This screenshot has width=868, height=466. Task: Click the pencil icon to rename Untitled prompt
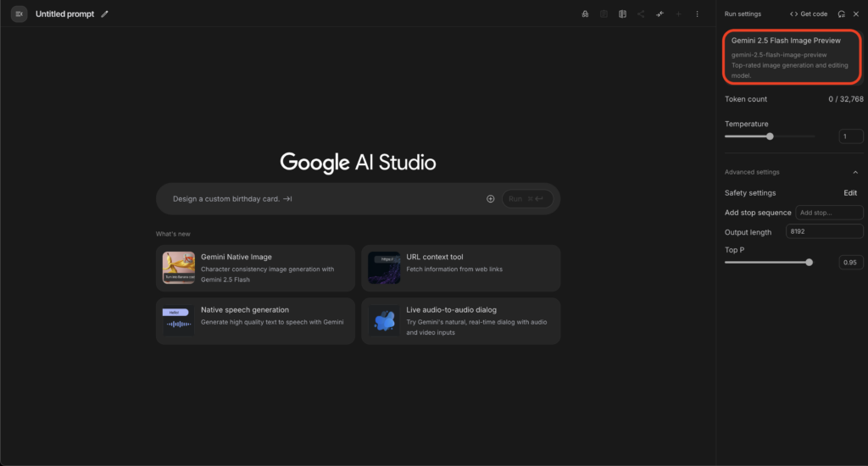tap(105, 14)
